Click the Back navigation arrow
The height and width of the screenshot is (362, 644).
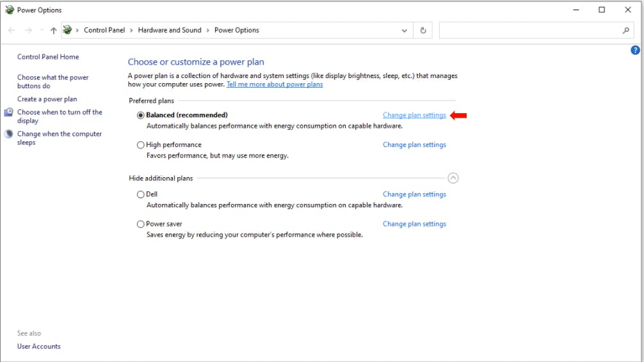tap(12, 30)
